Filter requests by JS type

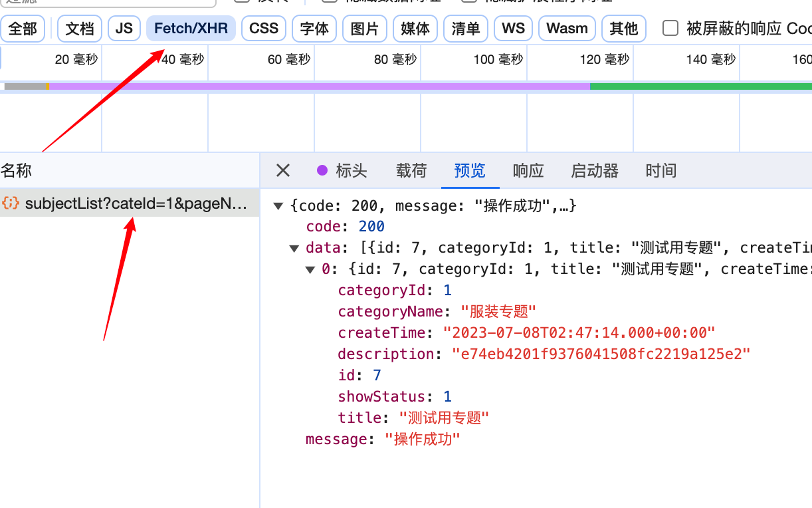click(124, 29)
